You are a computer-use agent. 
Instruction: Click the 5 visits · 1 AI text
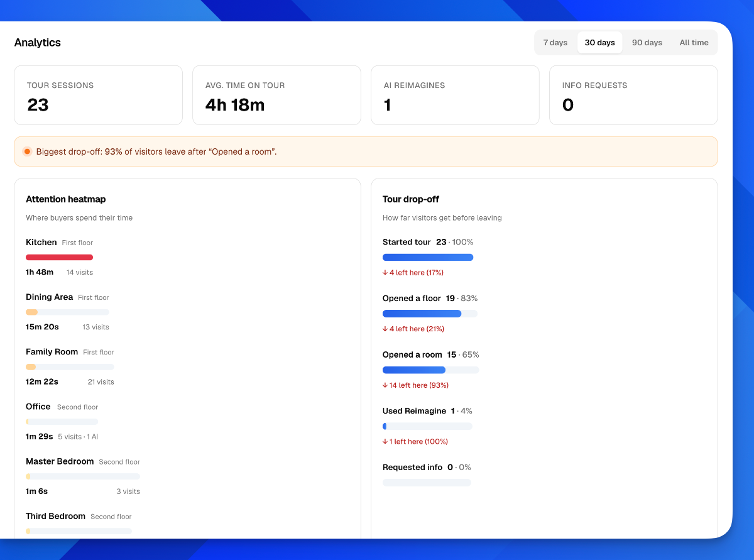78,436
